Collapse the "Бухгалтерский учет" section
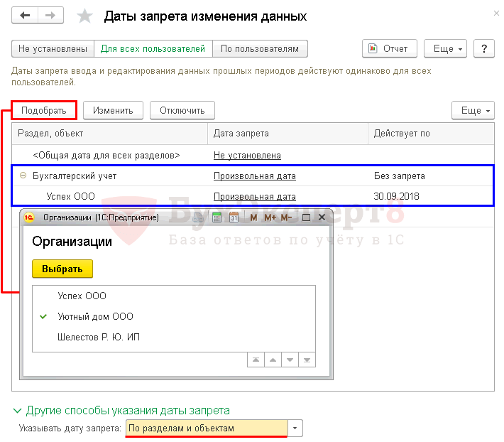Viewport: 504px width, 442px height. click(23, 176)
